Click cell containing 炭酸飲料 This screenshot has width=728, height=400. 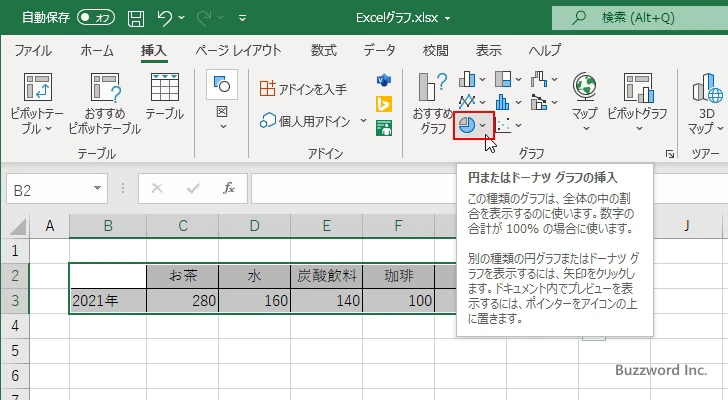coord(327,276)
